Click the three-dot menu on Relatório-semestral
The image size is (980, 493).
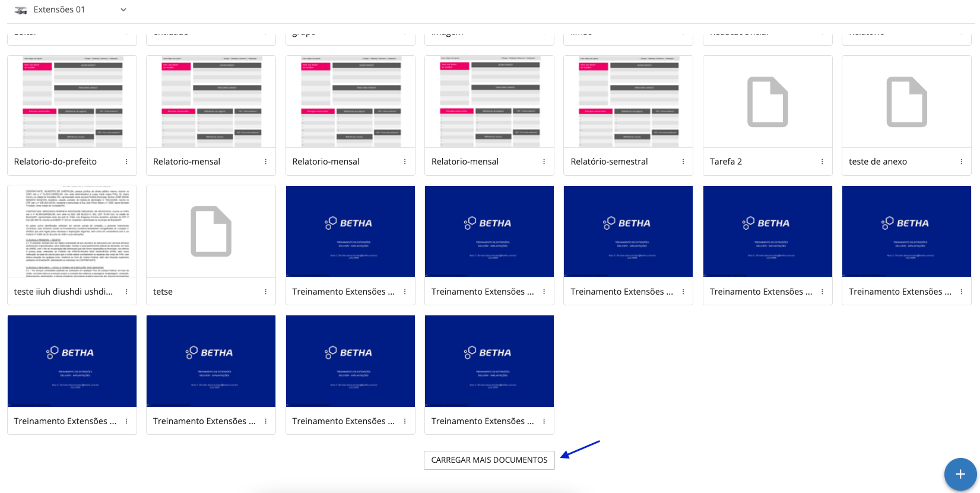tap(683, 162)
